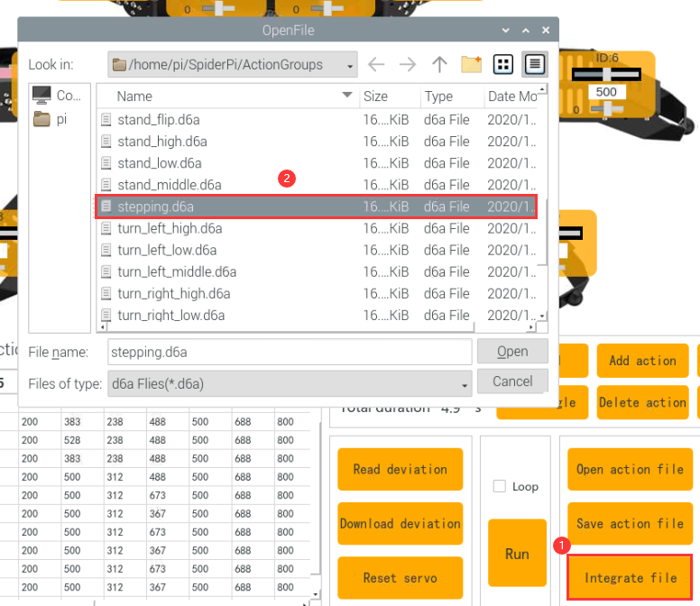Click small deviation slider under ID:6 value
Screen dimensions: 700x606
pos(607,108)
